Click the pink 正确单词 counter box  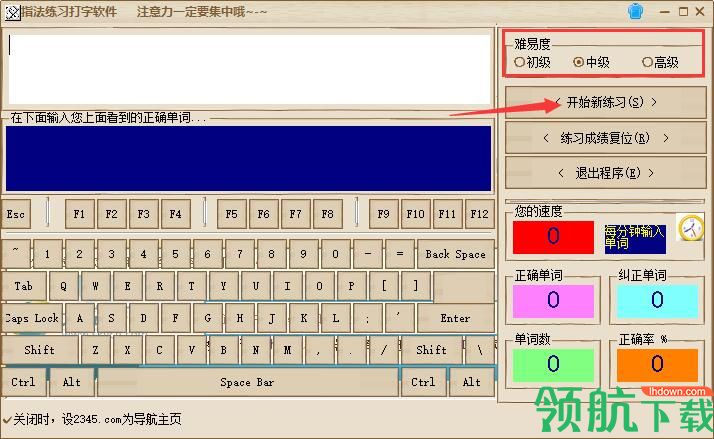(x=553, y=301)
